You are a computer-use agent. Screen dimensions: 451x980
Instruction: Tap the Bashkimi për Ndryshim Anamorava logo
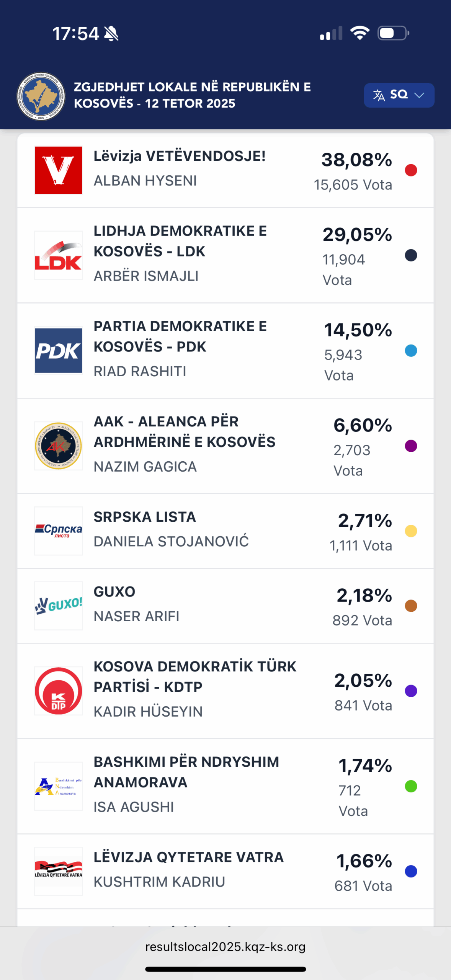58,786
